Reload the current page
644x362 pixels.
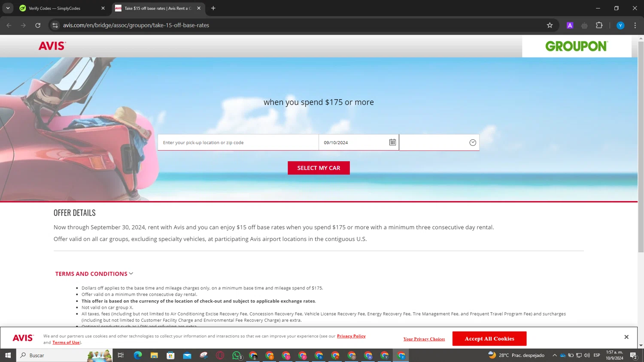click(38, 25)
